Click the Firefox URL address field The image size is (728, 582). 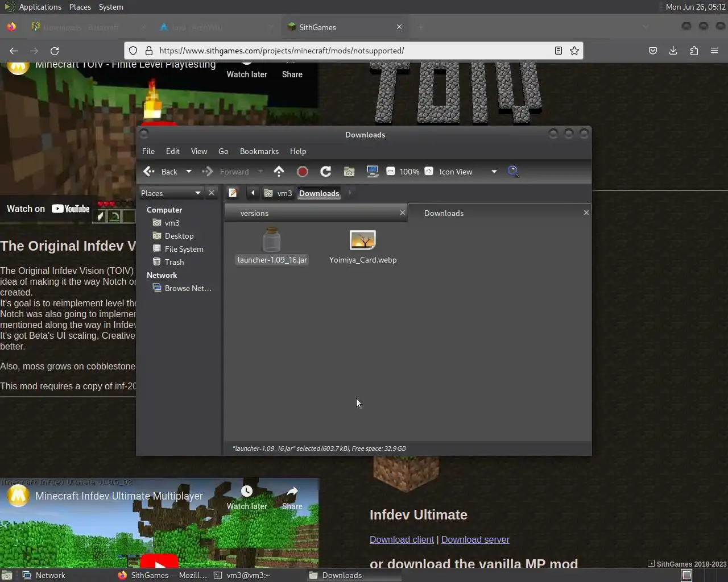(x=353, y=51)
